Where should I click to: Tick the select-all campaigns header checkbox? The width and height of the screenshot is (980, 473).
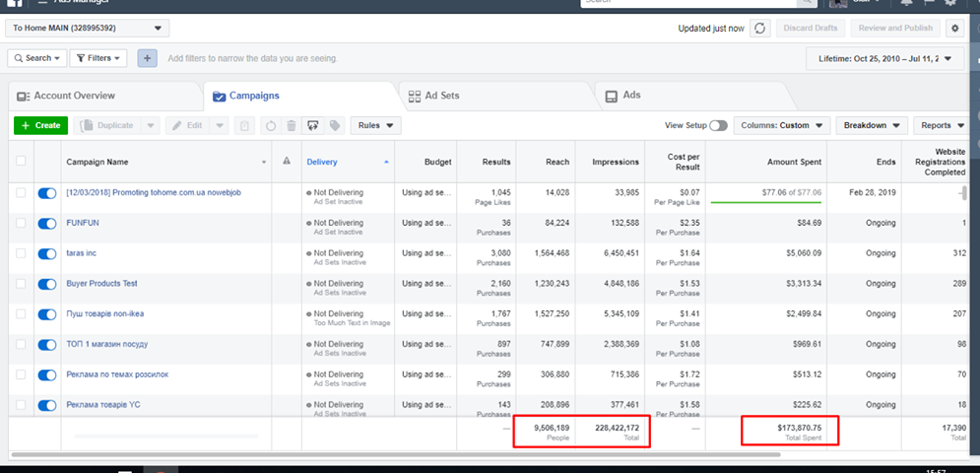21,162
